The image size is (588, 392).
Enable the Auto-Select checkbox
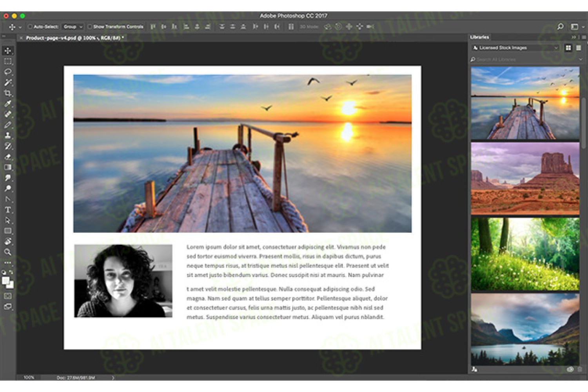point(30,27)
